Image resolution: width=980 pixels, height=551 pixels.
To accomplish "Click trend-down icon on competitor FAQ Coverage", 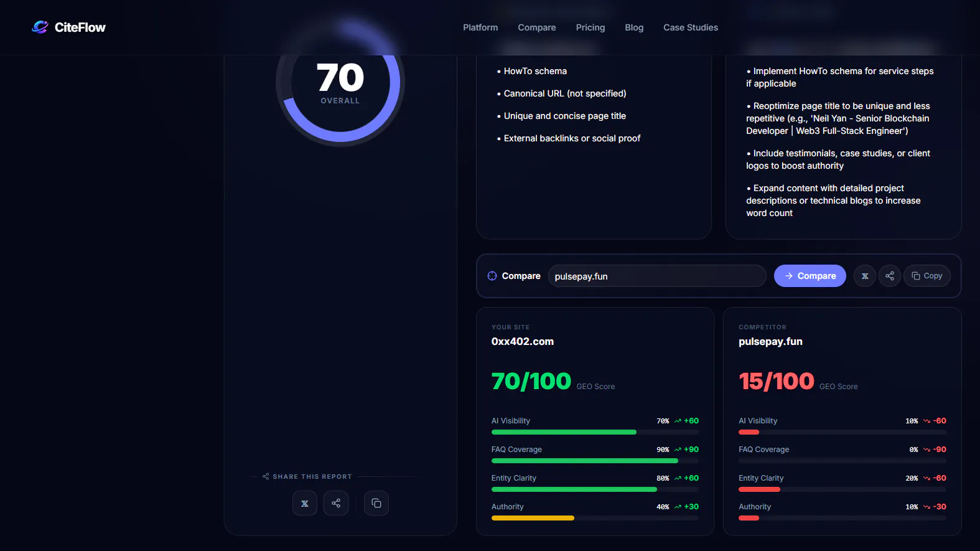I will (926, 450).
